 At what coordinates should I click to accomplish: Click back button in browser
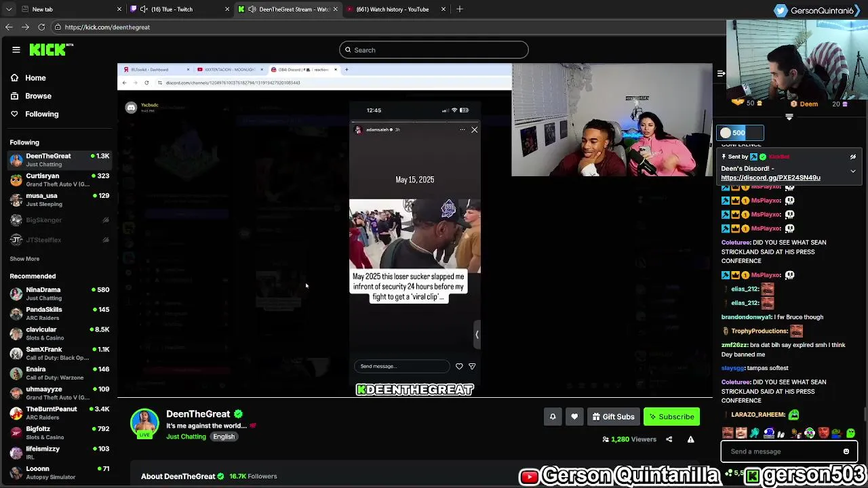pos(9,27)
